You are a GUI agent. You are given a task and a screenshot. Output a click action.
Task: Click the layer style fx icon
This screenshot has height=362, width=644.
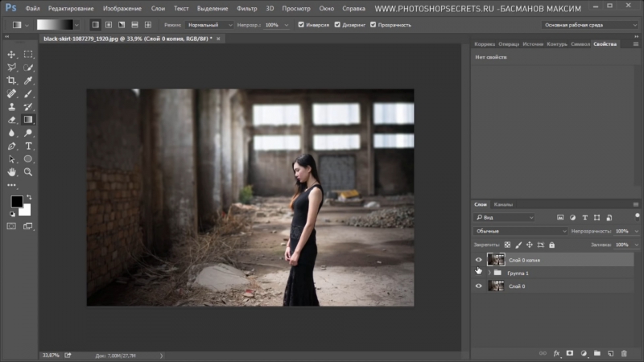coord(555,352)
